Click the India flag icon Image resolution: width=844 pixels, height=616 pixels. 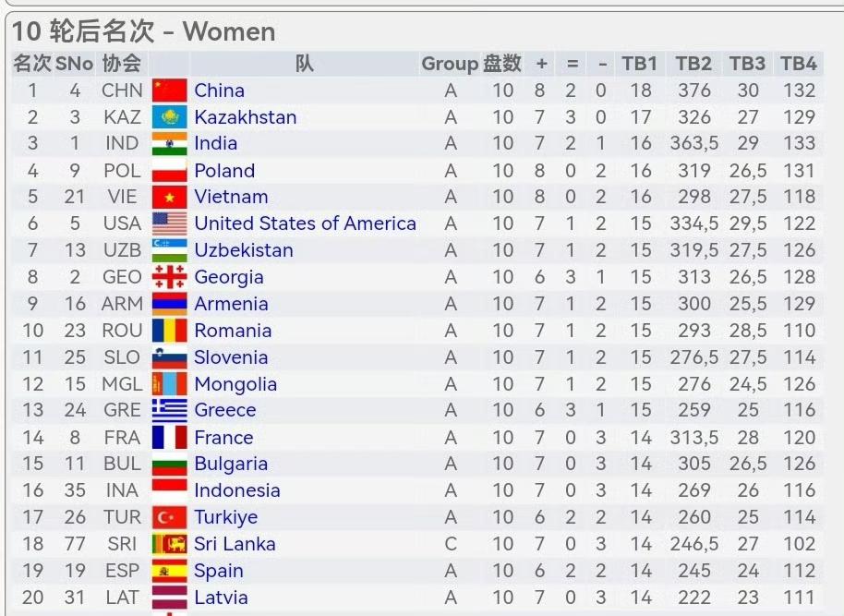[x=170, y=143]
